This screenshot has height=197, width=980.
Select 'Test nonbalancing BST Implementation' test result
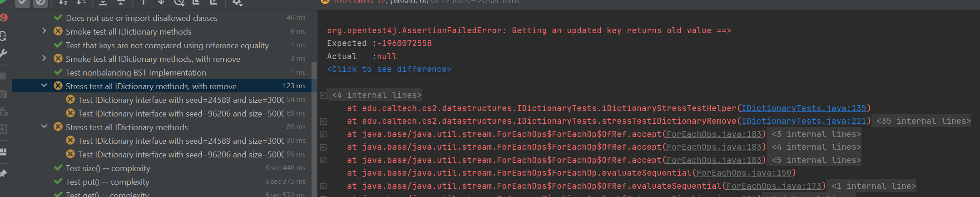click(x=136, y=72)
